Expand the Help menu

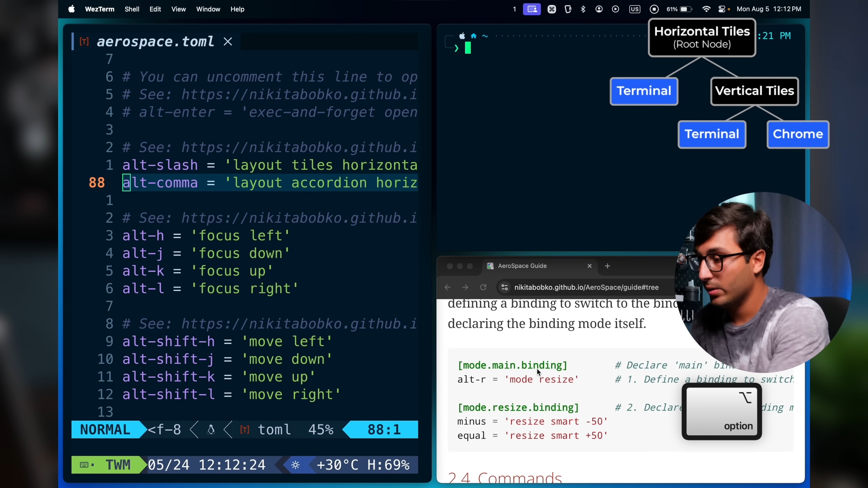pyautogui.click(x=237, y=9)
